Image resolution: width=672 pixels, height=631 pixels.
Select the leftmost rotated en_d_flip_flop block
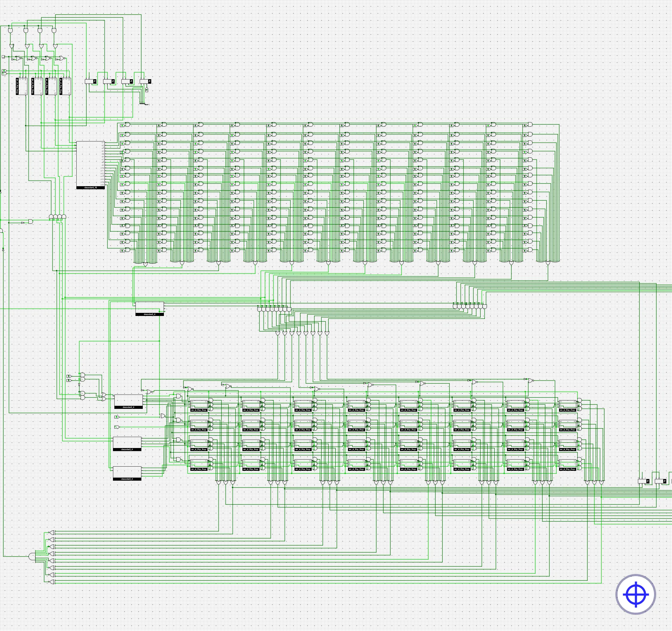[x=21, y=86]
